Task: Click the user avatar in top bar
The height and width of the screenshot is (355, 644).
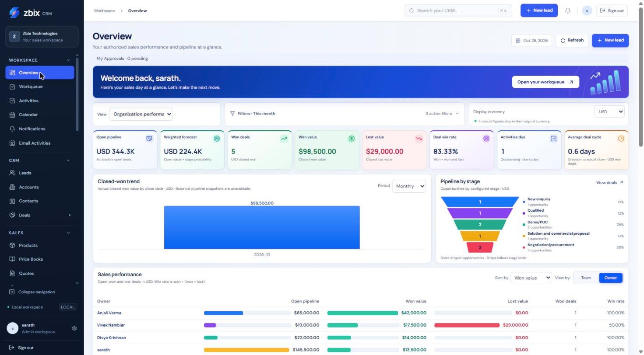Action: coord(587,10)
